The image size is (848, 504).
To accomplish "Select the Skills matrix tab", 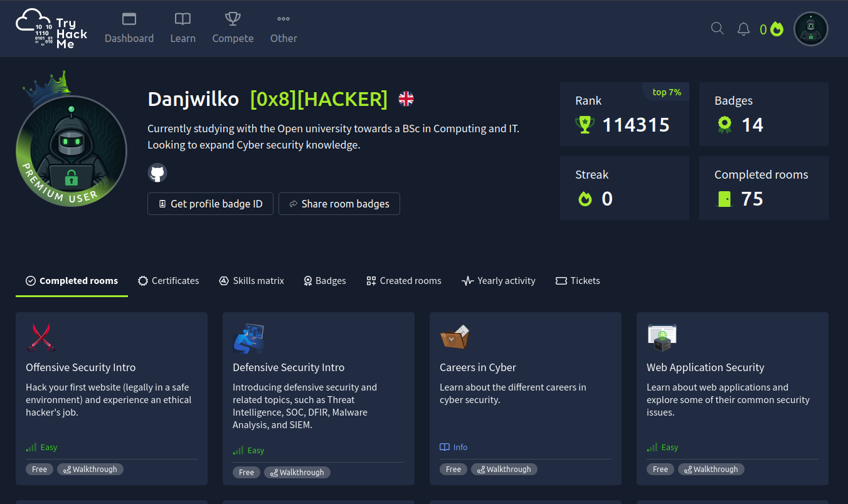I will (251, 280).
